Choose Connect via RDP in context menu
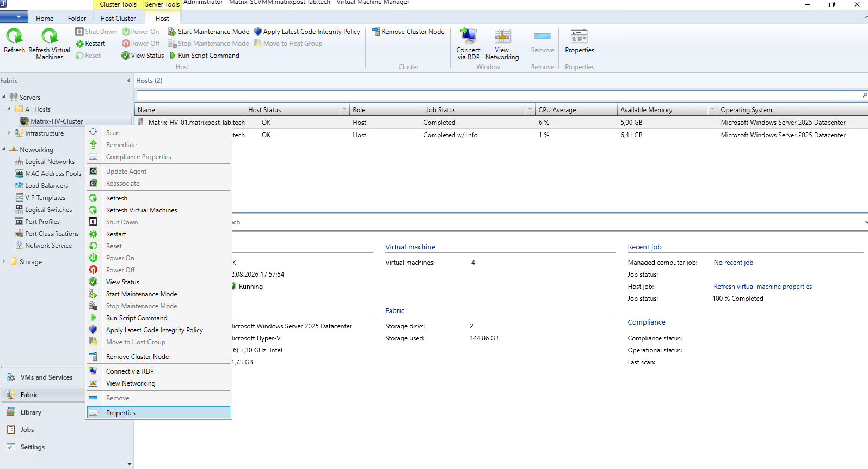 coord(159,371)
